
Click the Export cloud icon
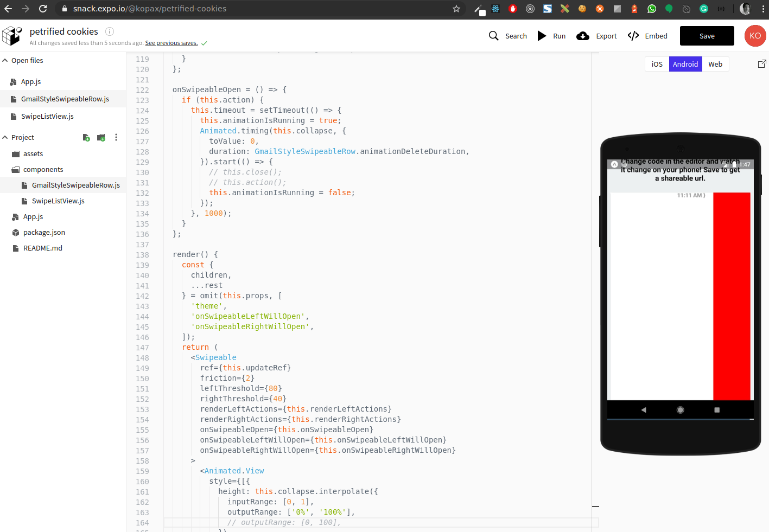point(582,36)
